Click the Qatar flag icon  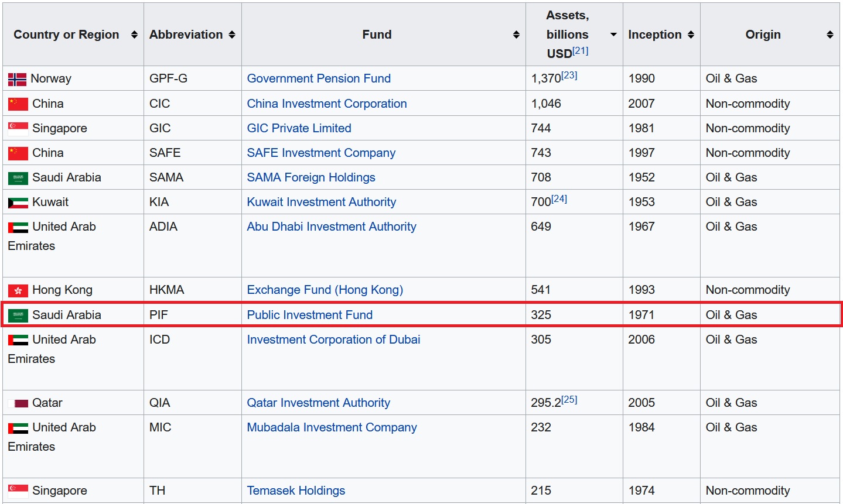pyautogui.click(x=18, y=403)
